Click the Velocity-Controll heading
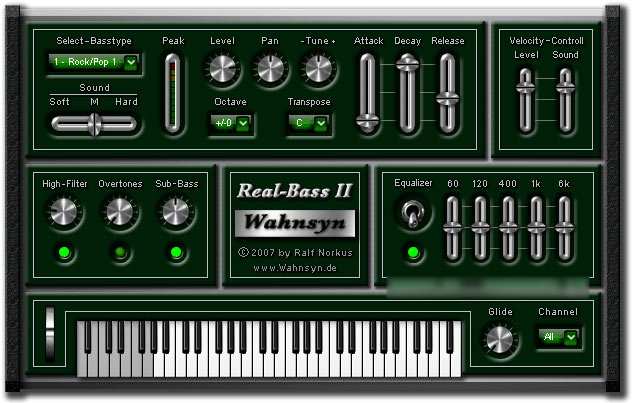The image size is (632, 403). point(546,41)
